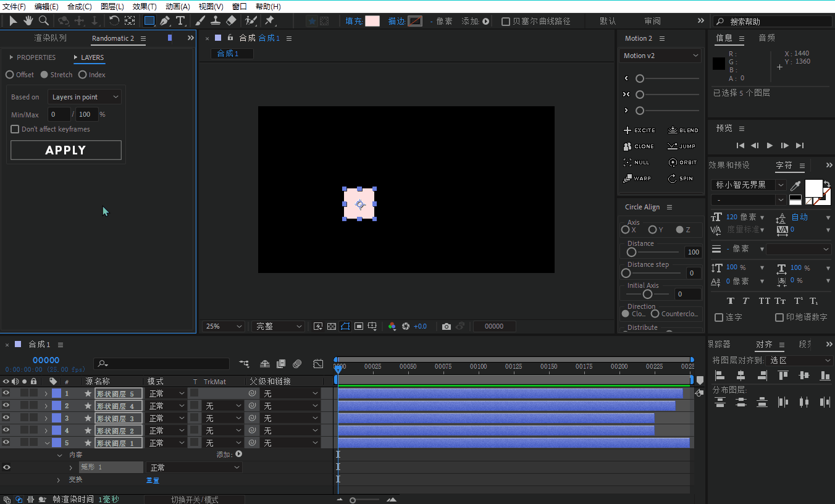Open the 完整 resolution dropdown
The width and height of the screenshot is (835, 504).
point(279,326)
